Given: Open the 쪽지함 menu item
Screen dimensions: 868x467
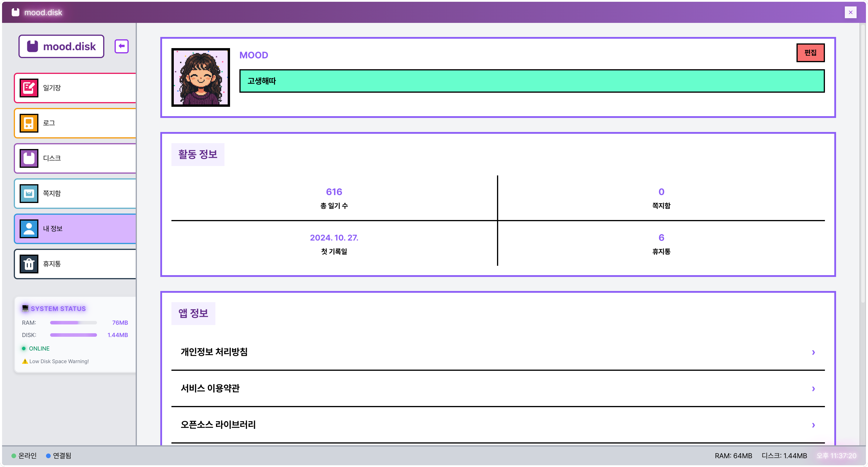Looking at the screenshot, I should click(75, 194).
